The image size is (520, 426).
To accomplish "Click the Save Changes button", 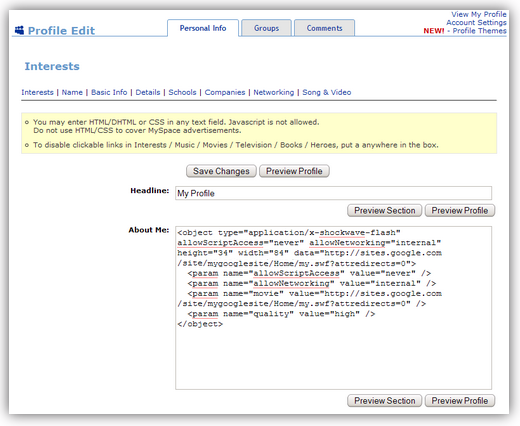I will pyautogui.click(x=221, y=171).
